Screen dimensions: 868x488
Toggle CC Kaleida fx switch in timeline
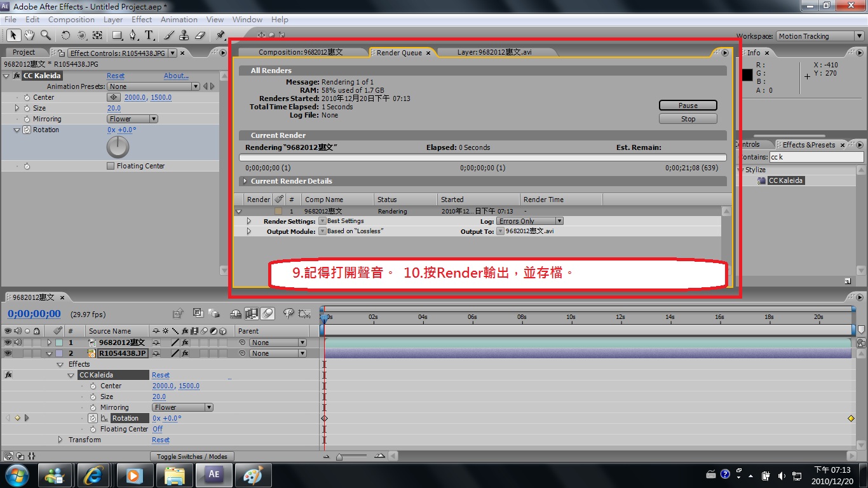(x=8, y=375)
